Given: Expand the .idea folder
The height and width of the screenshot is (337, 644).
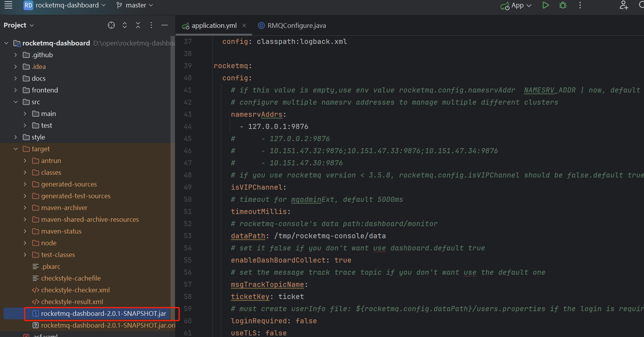Looking at the screenshot, I should click(16, 67).
